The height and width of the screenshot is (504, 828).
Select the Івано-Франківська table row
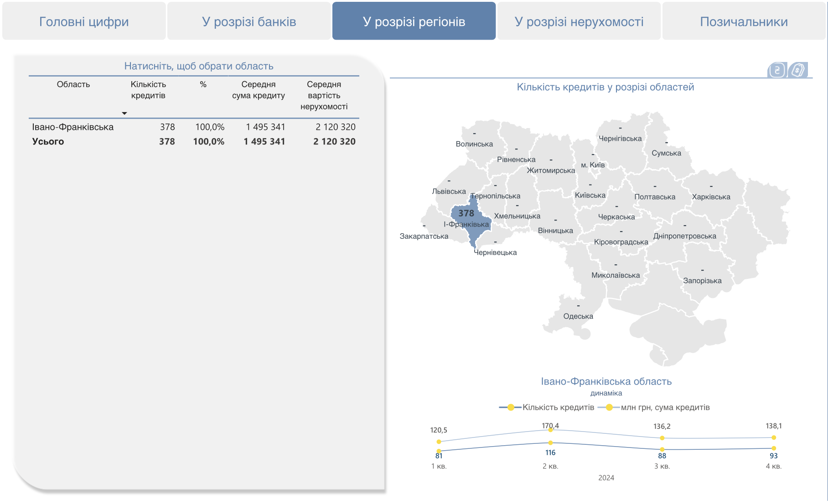pyautogui.click(x=72, y=127)
